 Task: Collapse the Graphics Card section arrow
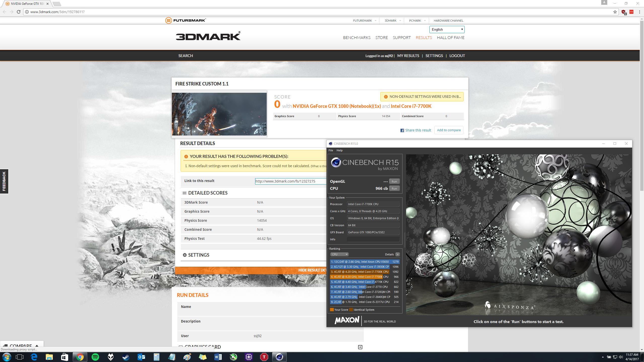pos(360,347)
